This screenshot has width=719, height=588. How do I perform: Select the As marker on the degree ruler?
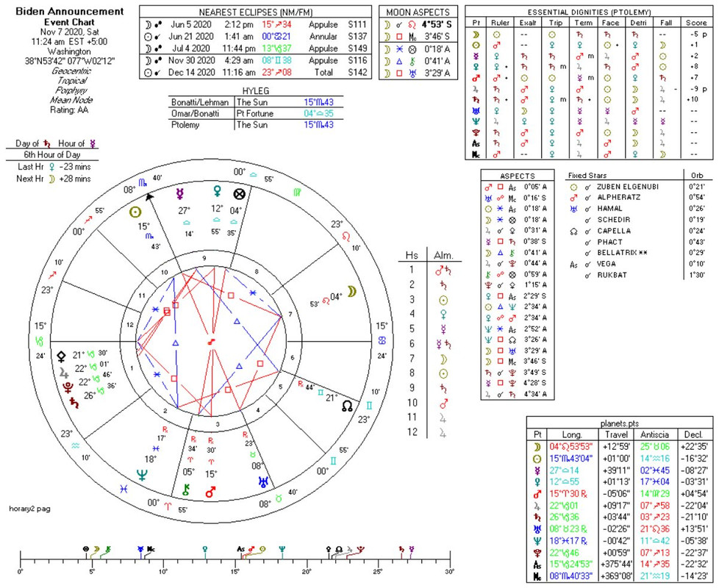[x=240, y=549]
